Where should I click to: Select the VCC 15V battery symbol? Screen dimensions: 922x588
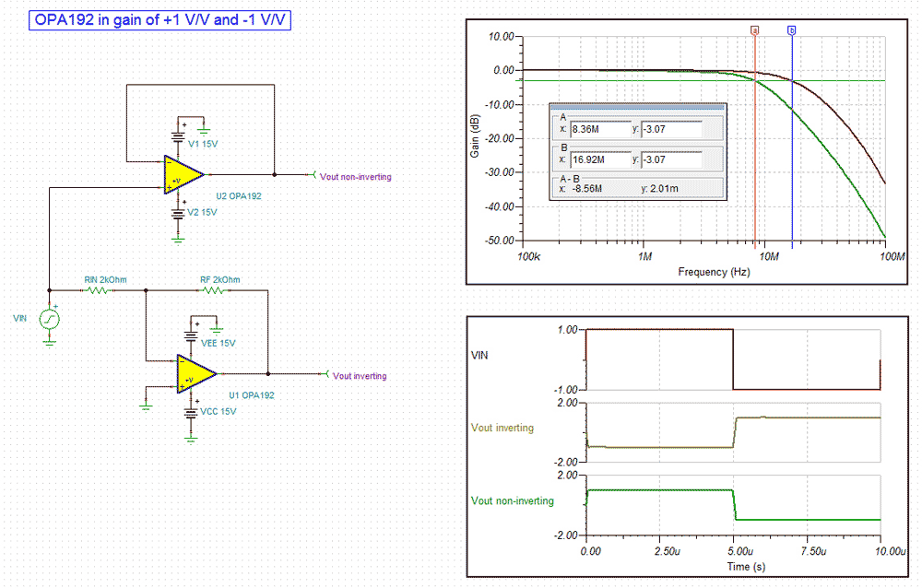191,414
